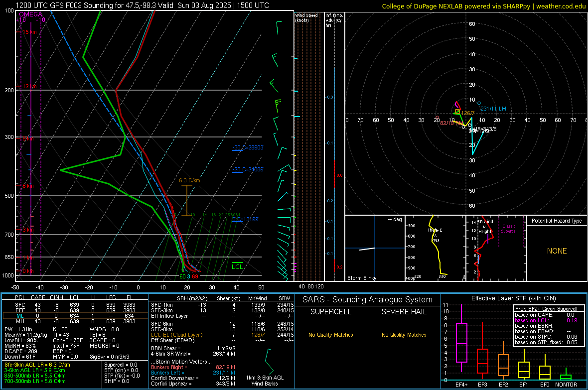Click the blue Bunkers Left vector line
The image size is (588, 390).
coord(193,373)
